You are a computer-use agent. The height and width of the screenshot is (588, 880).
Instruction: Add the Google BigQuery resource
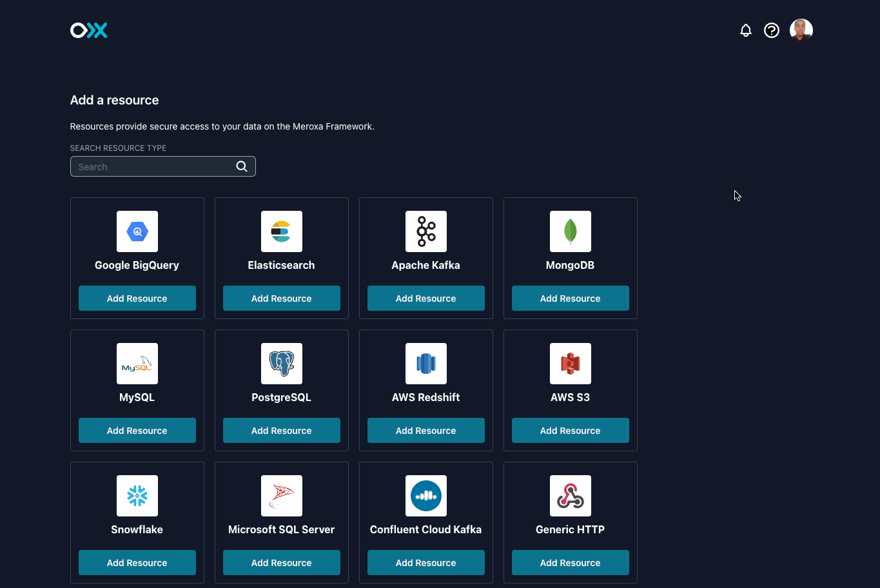(137, 298)
